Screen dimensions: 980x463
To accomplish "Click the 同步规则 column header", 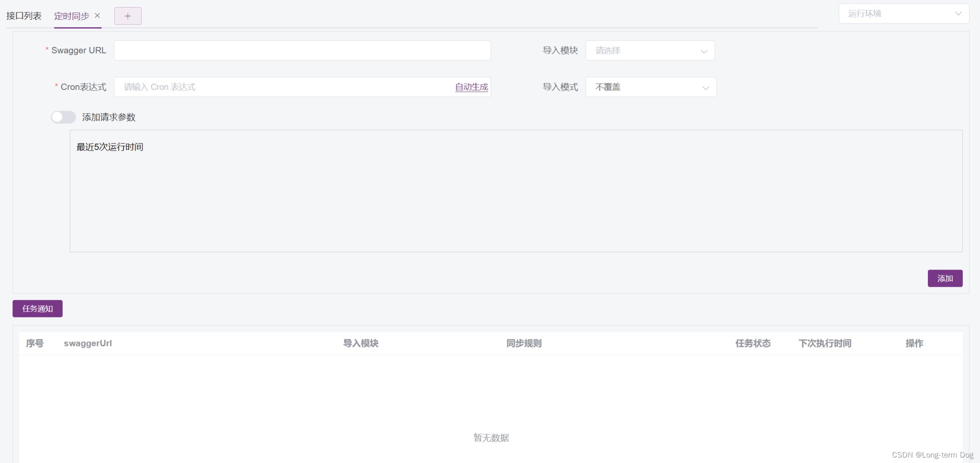I will coord(524,343).
